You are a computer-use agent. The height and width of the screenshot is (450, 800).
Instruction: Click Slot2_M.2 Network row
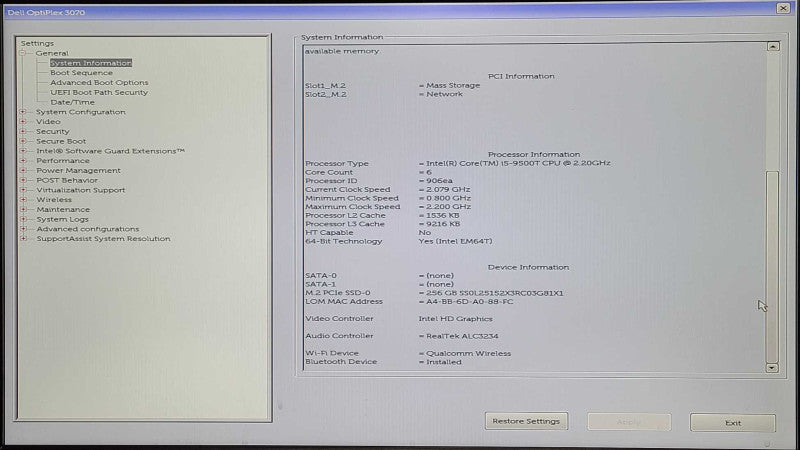384,94
